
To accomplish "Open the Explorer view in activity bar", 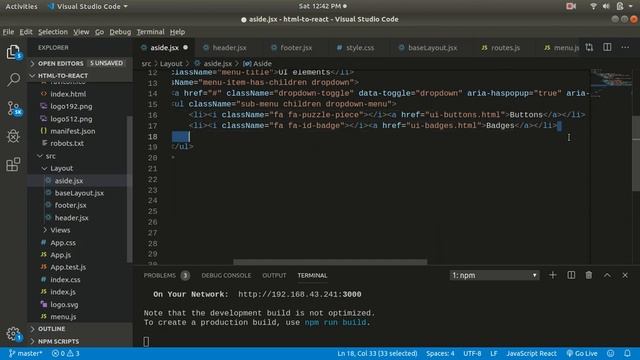I will click(x=13, y=53).
